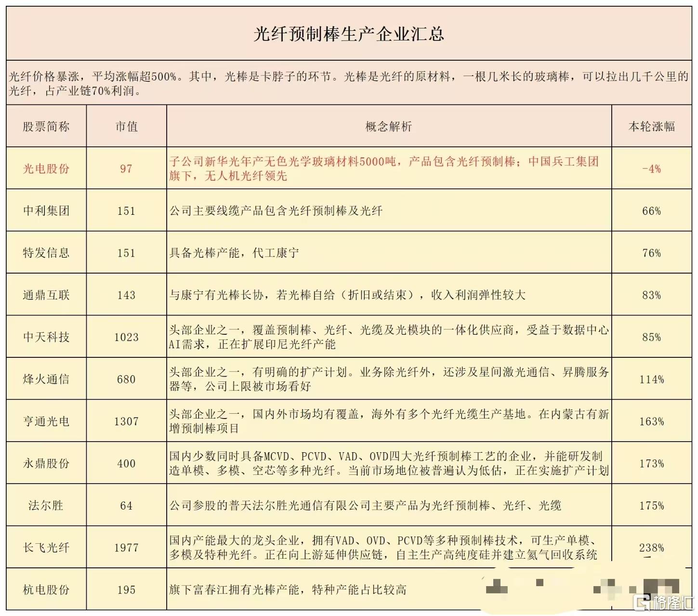
Task: Click the 亨通光电 description mentioning 内蒙古
Action: (x=389, y=421)
